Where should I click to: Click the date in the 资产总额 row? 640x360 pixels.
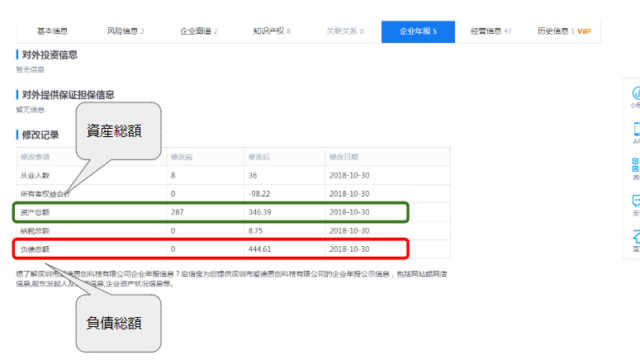click(x=349, y=212)
